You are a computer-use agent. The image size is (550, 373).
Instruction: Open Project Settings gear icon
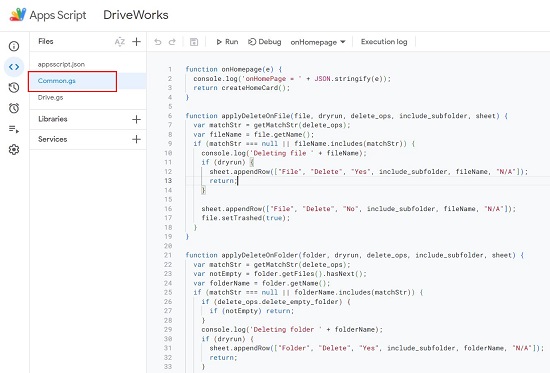point(14,149)
